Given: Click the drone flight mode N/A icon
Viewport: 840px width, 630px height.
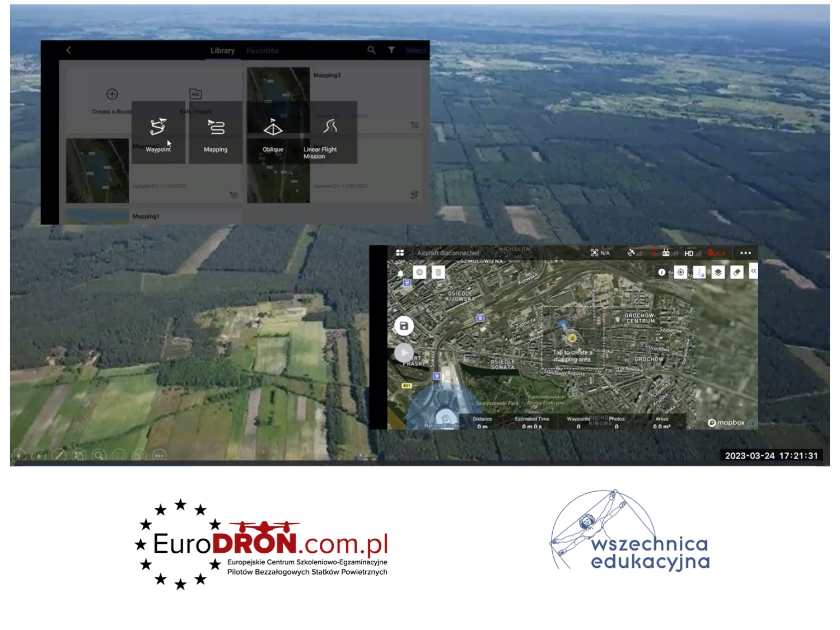Looking at the screenshot, I should [x=600, y=253].
